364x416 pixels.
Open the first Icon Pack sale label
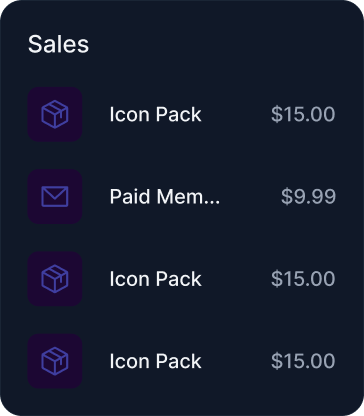[x=155, y=114]
